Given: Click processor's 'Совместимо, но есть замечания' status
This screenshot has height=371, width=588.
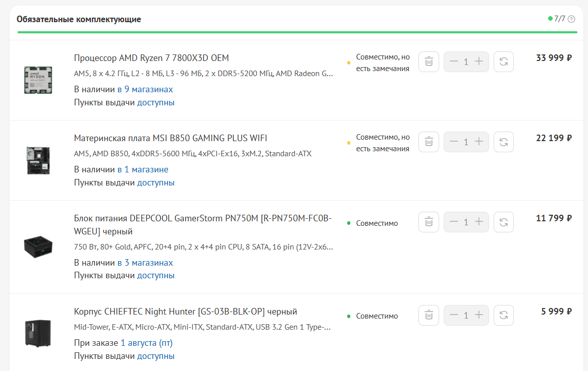Looking at the screenshot, I should [x=383, y=63].
